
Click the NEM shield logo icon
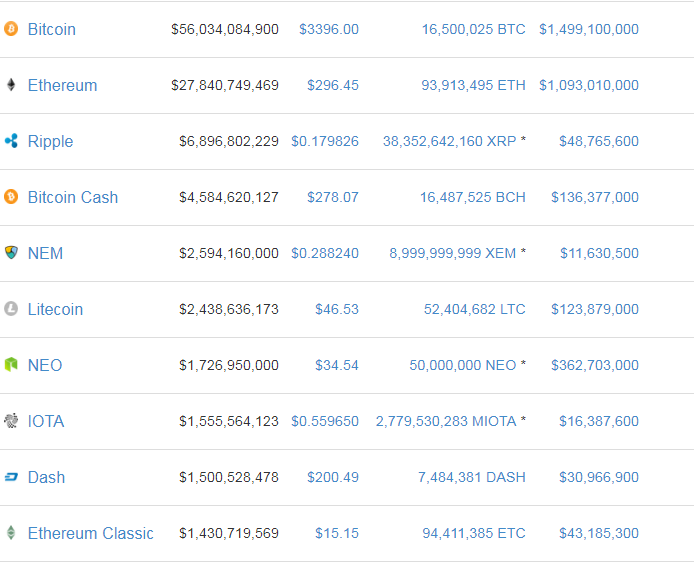point(11,253)
